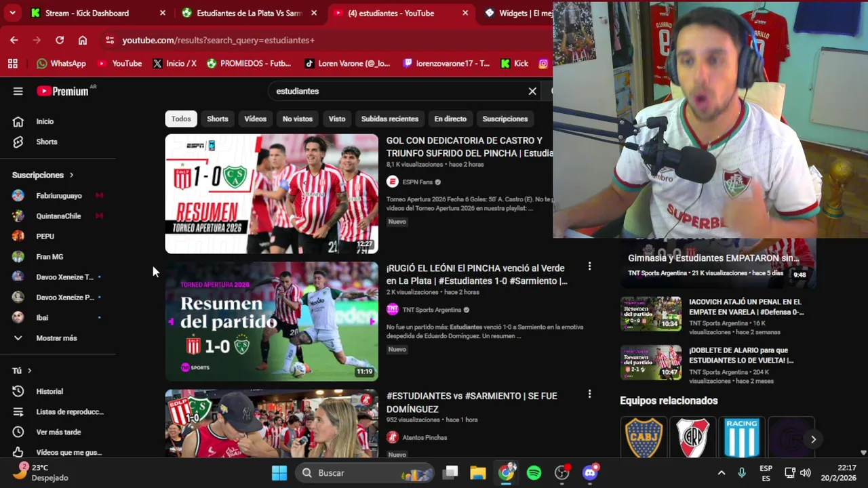This screenshot has width=868, height=488.
Task: Open Ver más tarde in sidebar
Action: coord(58,432)
